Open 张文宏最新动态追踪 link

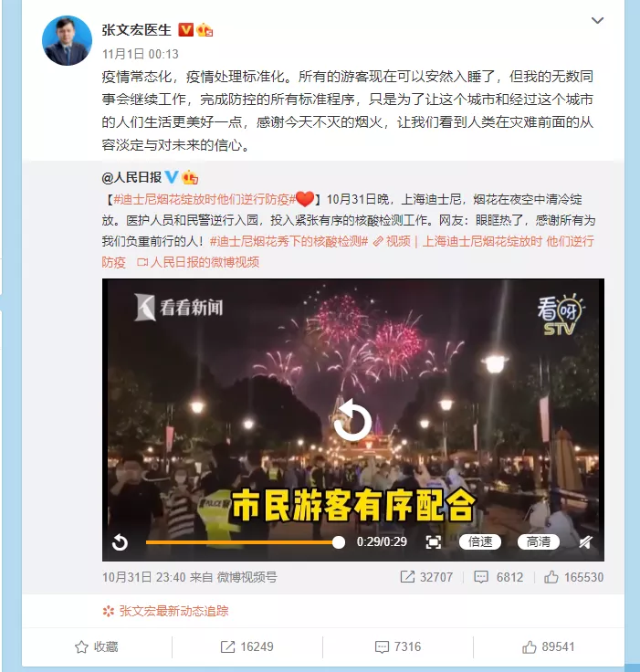point(165,611)
